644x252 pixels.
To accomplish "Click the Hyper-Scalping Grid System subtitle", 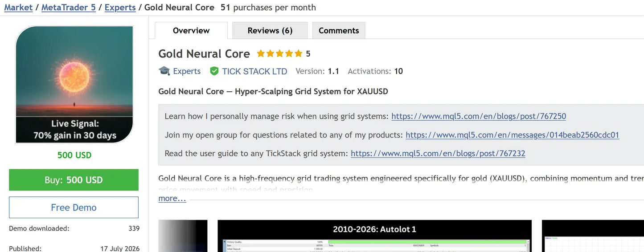I will [x=273, y=92].
